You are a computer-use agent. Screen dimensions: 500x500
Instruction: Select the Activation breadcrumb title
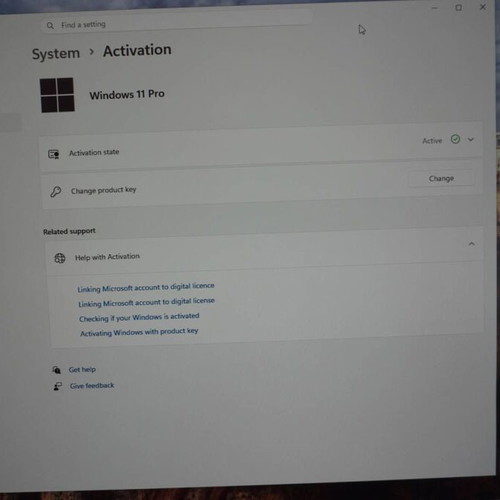tap(137, 50)
